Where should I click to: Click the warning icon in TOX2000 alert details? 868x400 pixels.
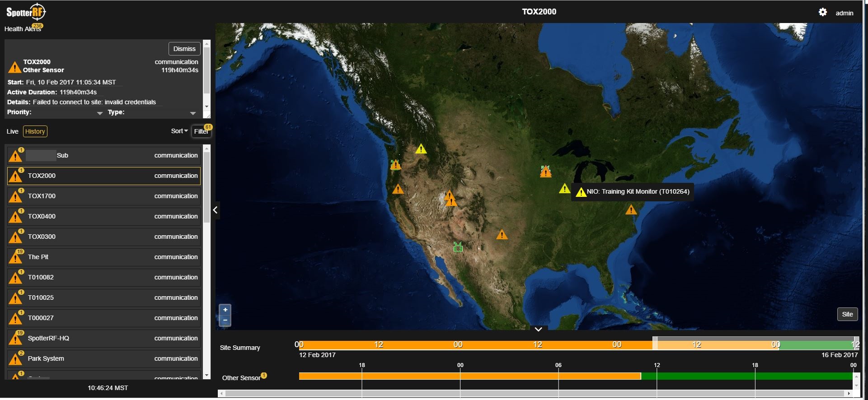coord(15,67)
